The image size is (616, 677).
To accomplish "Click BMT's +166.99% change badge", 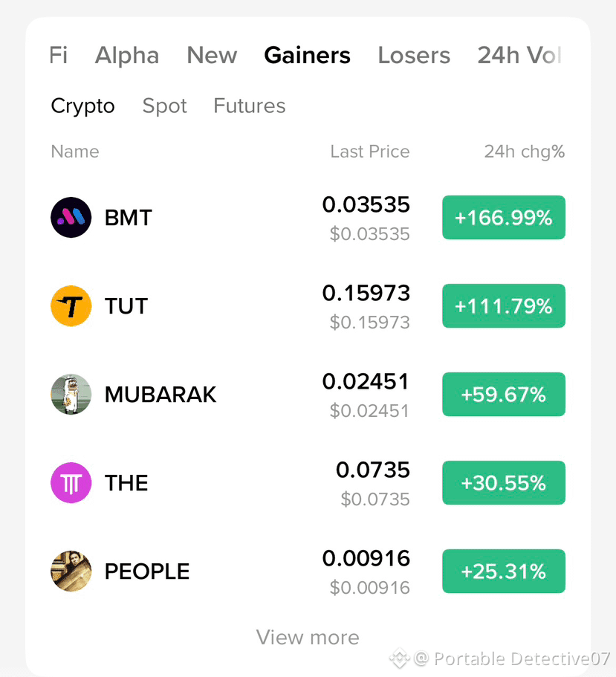I will point(504,217).
